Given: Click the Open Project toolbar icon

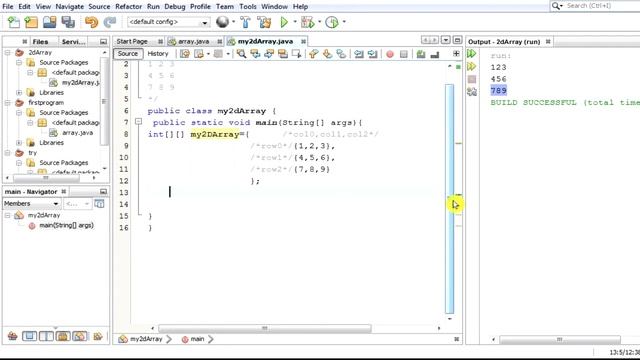Looking at the screenshot, I should 49,22.
